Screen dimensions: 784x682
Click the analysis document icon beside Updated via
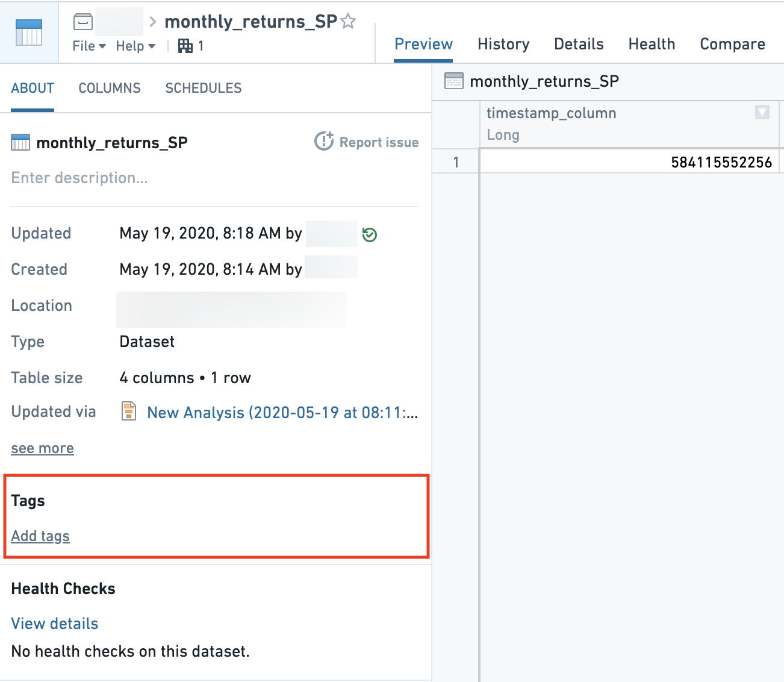click(129, 411)
